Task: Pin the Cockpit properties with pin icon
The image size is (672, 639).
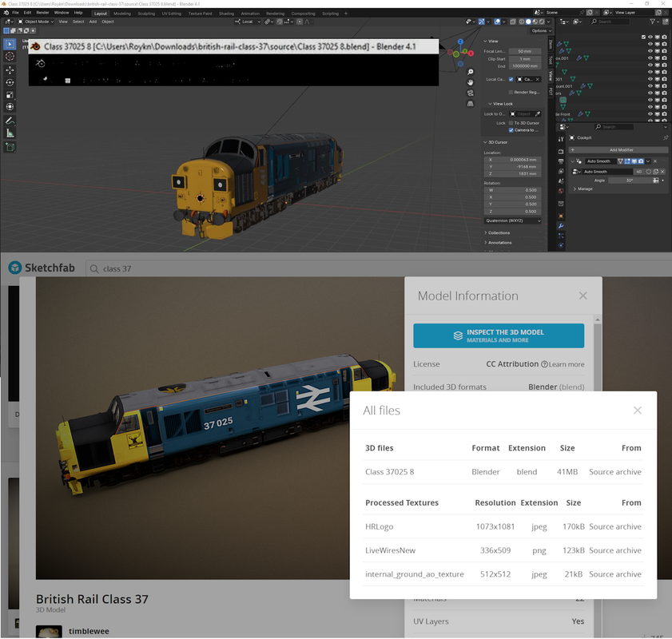Action: pyautogui.click(x=665, y=138)
